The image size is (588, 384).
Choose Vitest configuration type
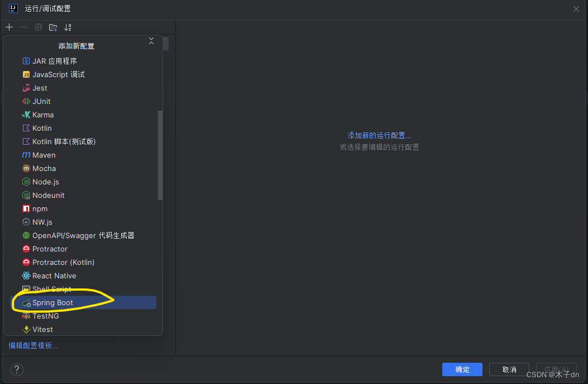[x=83, y=330]
